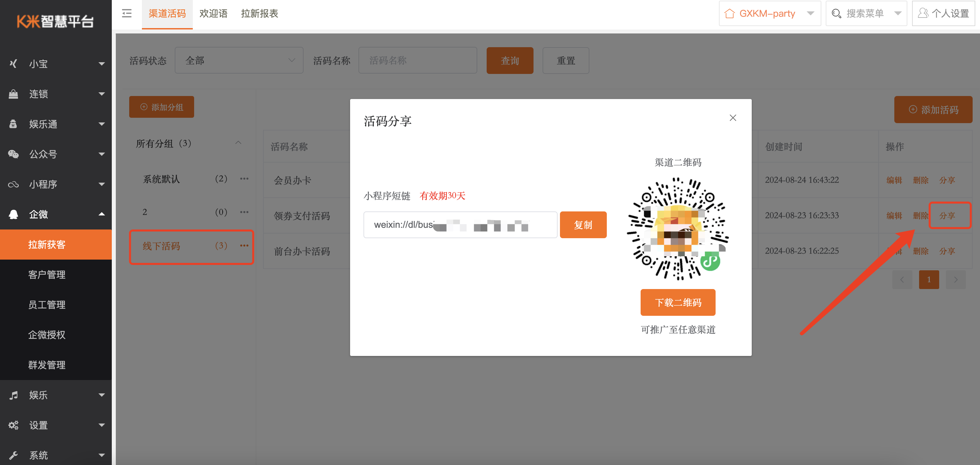Image resolution: width=980 pixels, height=465 pixels.
Task: Click the search magnifier icon
Action: [836, 14]
